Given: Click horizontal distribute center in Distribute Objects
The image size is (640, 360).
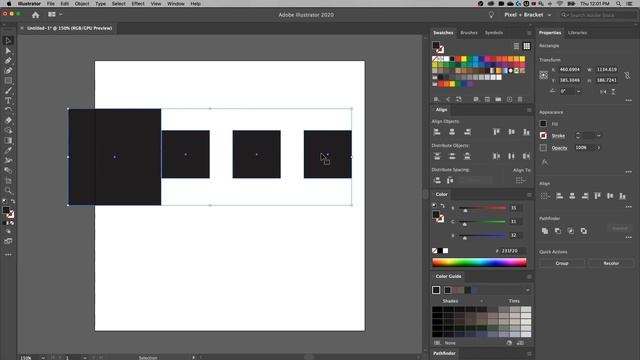Looking at the screenshot, I should point(511,156).
